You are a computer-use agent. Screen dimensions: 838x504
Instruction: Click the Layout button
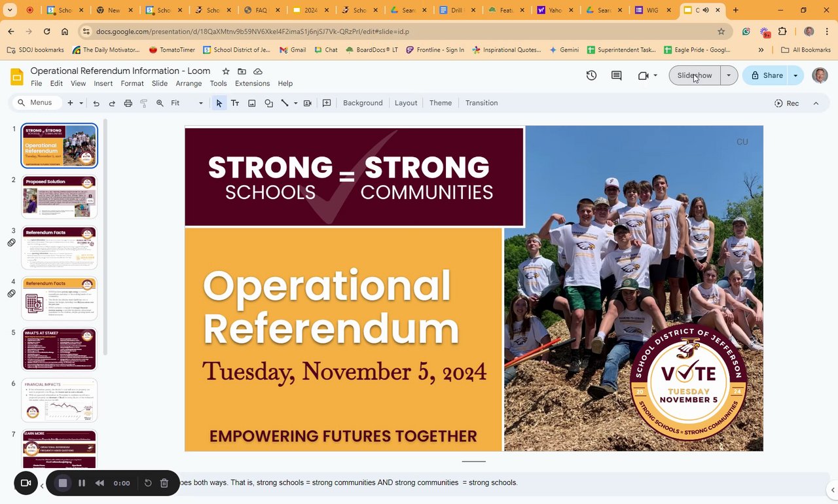coord(406,103)
